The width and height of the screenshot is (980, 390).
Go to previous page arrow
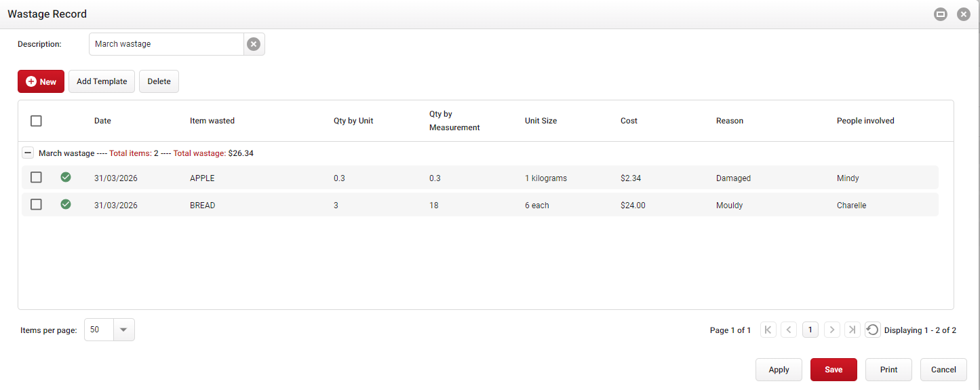coord(789,330)
